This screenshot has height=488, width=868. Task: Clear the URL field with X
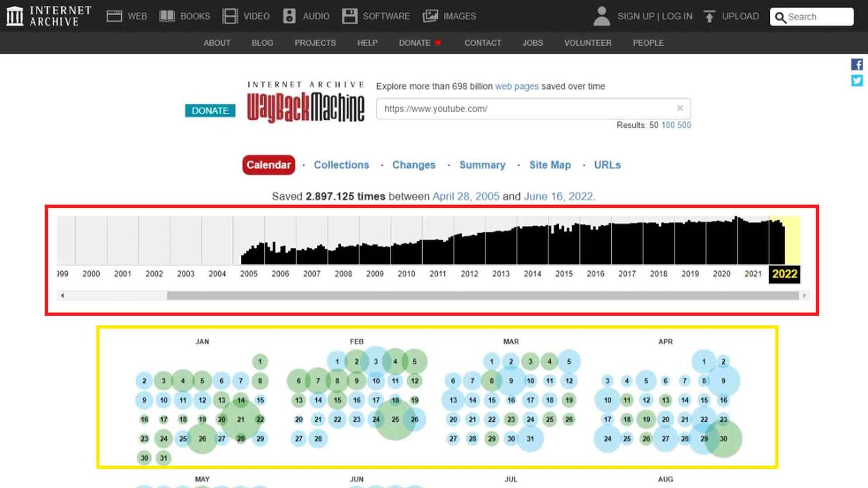pos(680,108)
